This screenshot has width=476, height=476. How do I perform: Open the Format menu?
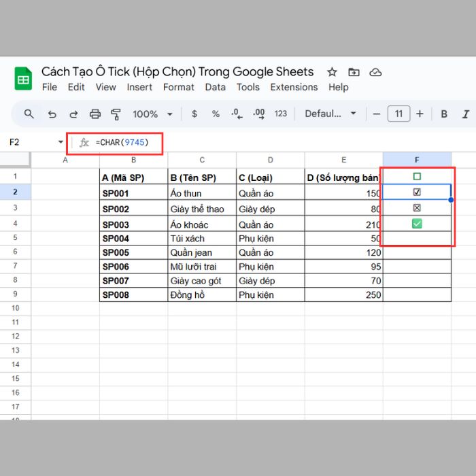click(x=178, y=87)
